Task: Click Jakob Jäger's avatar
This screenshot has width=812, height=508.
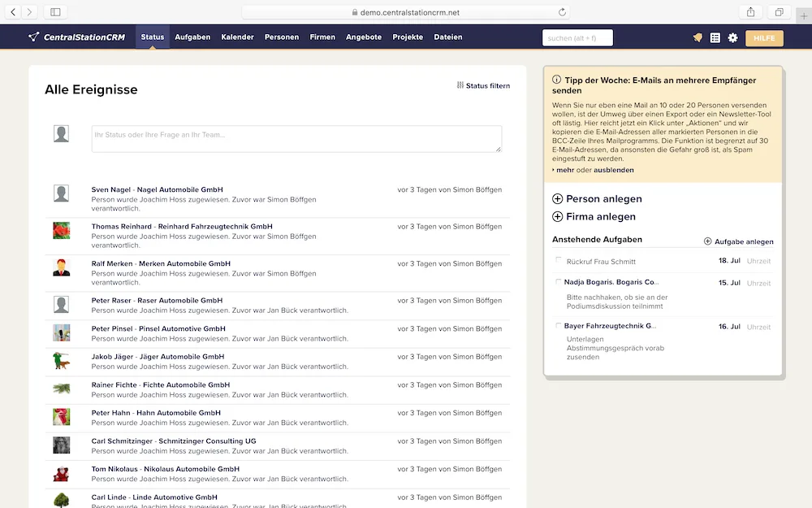Action: [x=61, y=360]
